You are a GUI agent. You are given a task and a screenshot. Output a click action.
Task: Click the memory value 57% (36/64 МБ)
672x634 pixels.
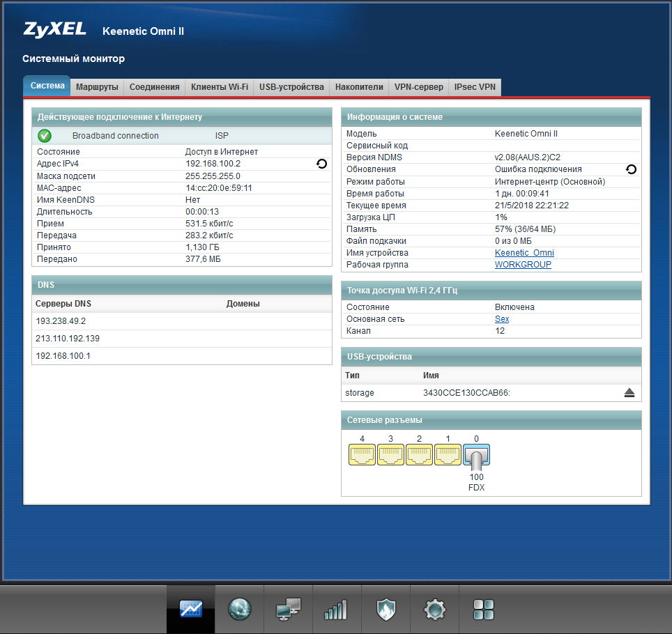click(525, 229)
